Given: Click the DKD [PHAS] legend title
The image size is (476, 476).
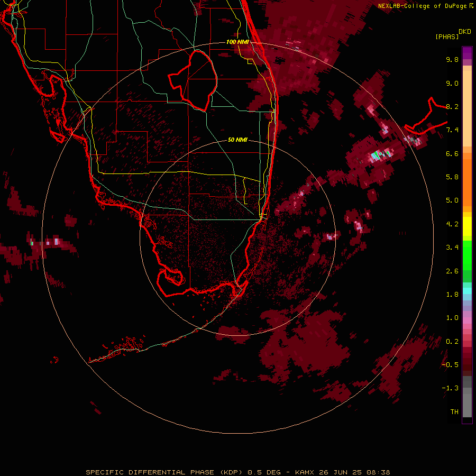Looking at the screenshot, I should pyautogui.click(x=453, y=34).
